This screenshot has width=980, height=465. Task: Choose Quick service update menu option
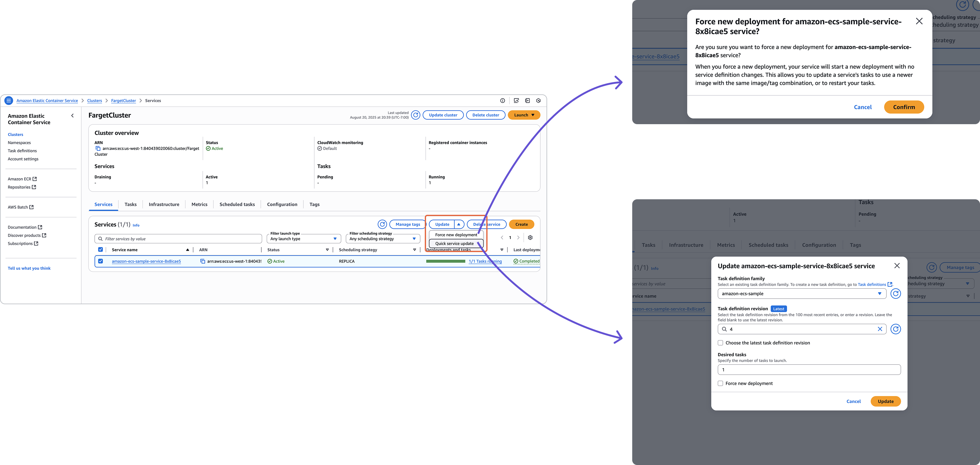click(x=456, y=243)
